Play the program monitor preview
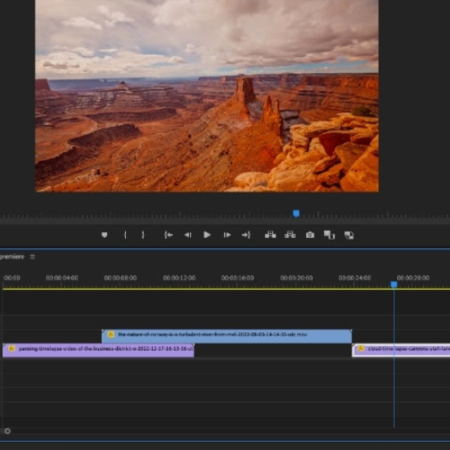450x450 pixels. [207, 235]
